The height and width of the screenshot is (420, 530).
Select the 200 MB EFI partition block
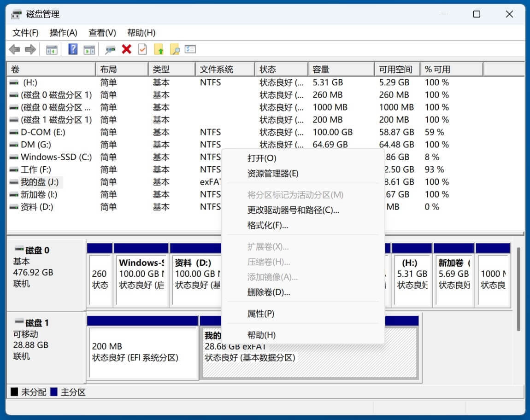(x=143, y=352)
